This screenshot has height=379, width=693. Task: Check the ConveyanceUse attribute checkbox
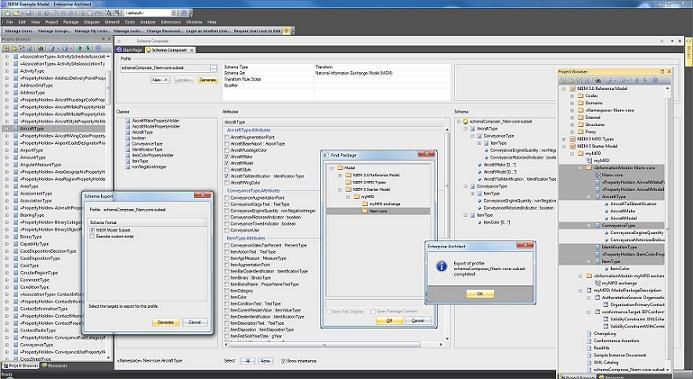pos(227,230)
